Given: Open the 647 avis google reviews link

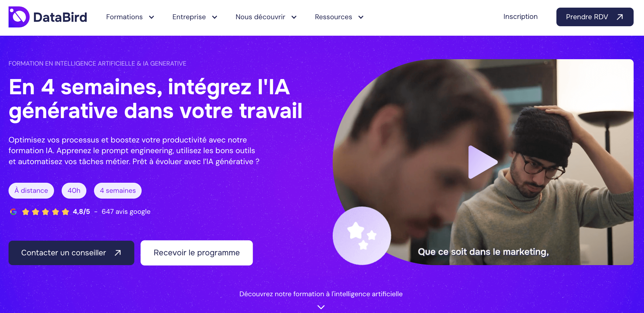Looking at the screenshot, I should coord(126,212).
